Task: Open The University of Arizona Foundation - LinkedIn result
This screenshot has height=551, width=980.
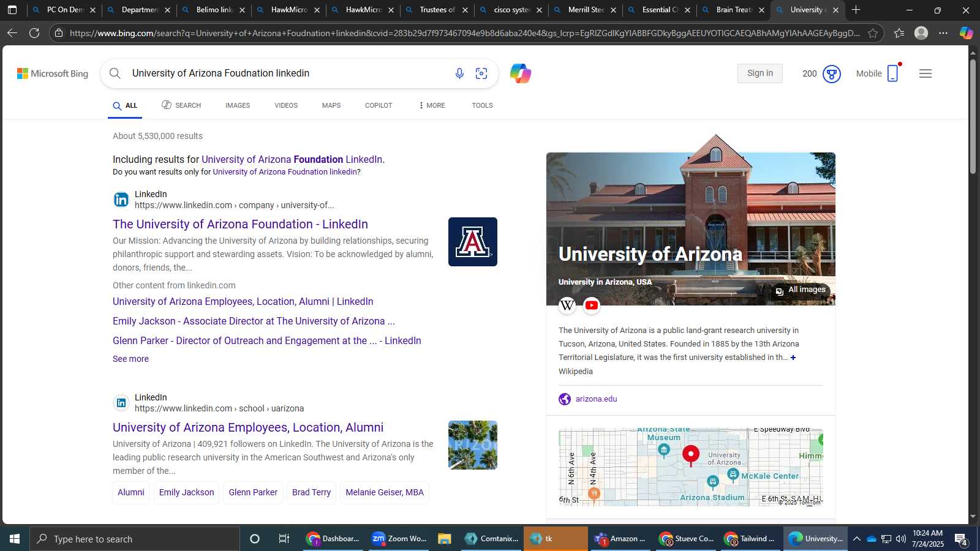Action: click(x=240, y=224)
